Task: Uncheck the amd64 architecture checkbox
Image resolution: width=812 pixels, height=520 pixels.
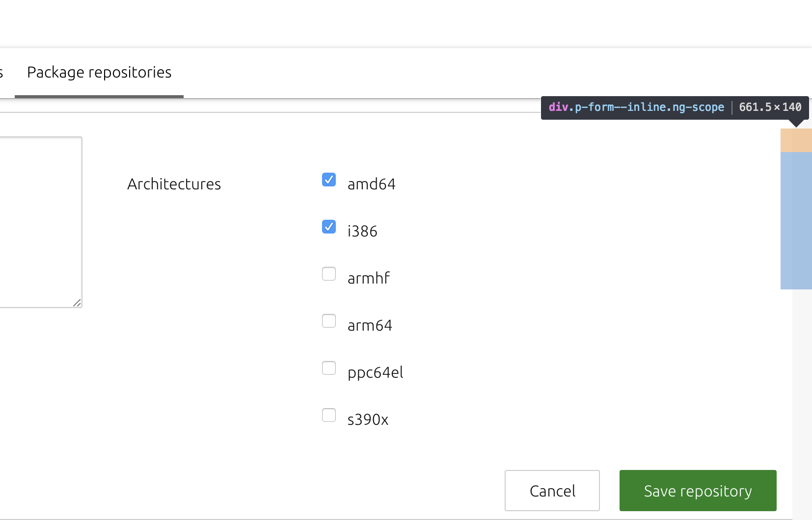Action: pos(329,180)
